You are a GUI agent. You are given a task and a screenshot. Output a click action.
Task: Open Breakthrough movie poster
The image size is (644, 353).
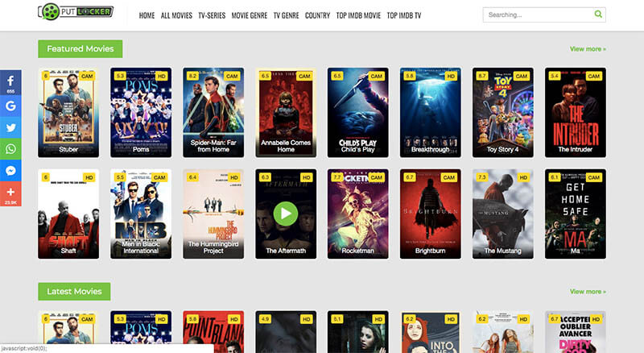click(431, 112)
